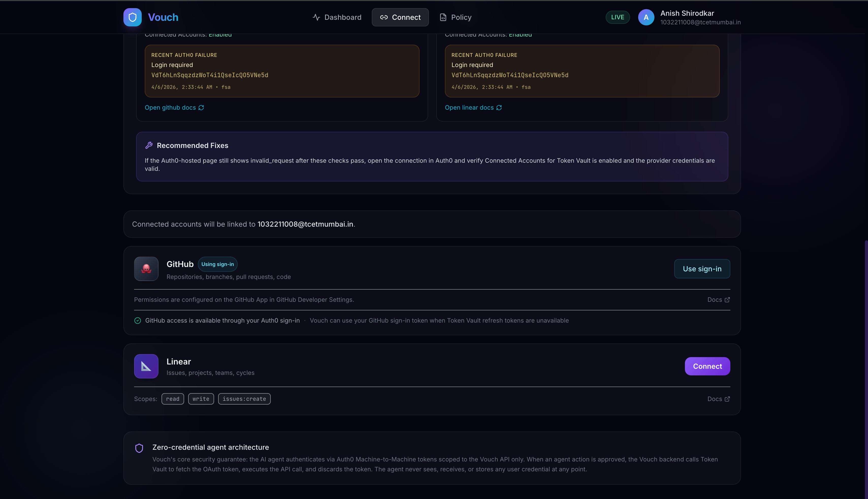Click the Vouch shield logo icon
Screen dimensions: 868x499
click(132, 17)
